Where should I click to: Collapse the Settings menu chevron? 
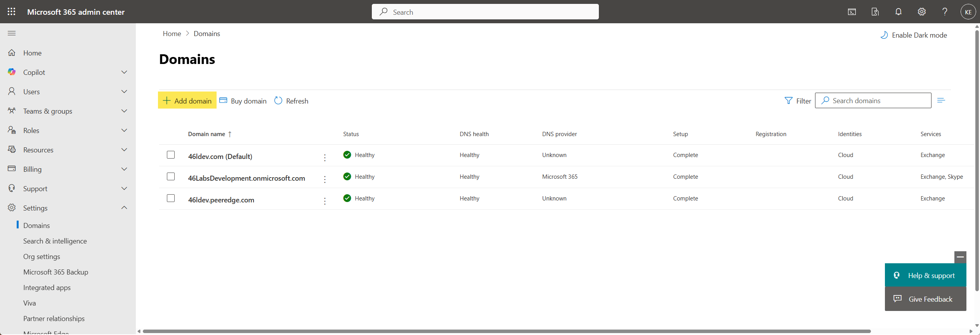click(124, 208)
